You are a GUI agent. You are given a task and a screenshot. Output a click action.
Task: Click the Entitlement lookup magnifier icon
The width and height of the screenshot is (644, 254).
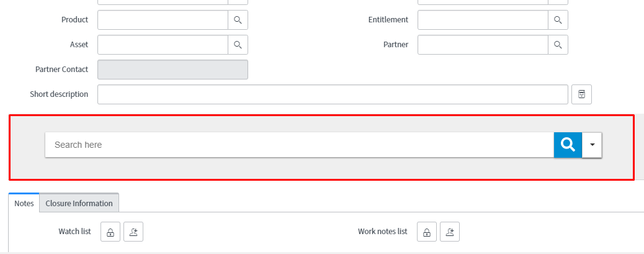[558, 20]
